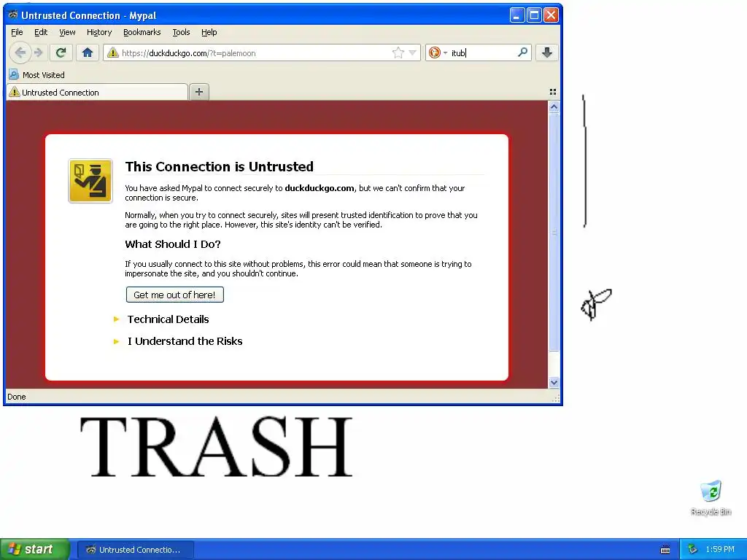Click the scrollbar up arrow
Screen dimensions: 747x560
click(x=554, y=106)
